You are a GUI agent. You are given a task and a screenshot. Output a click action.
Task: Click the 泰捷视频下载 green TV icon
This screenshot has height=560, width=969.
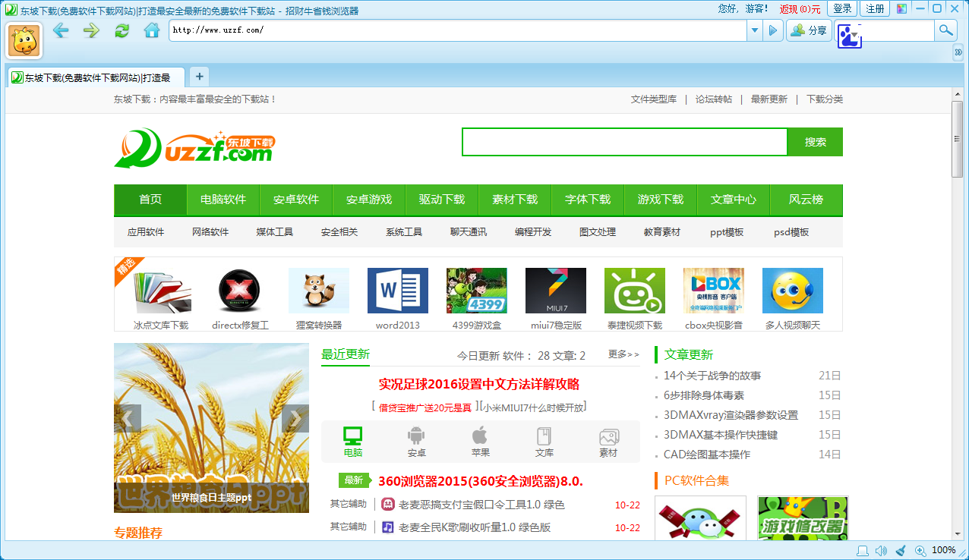point(635,291)
